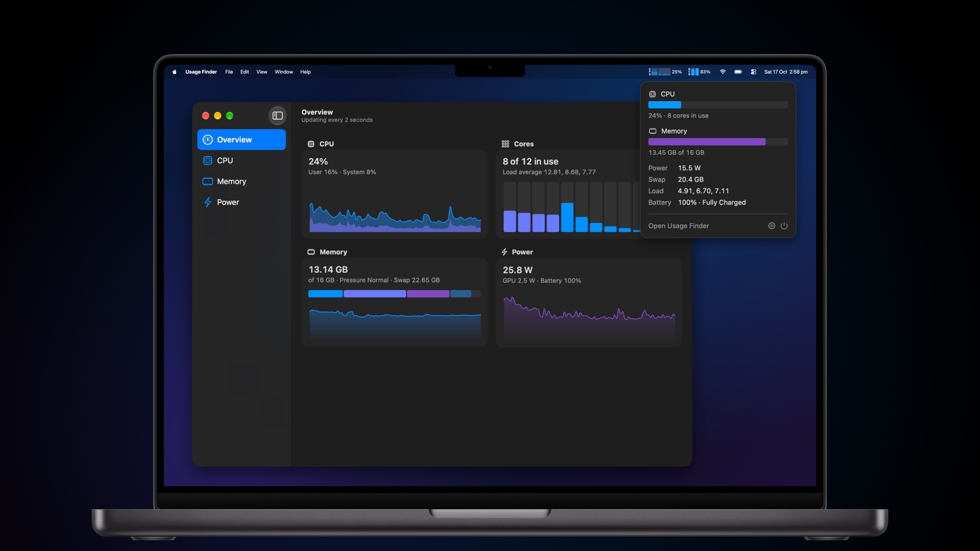Open the Power section in sidebar
The image size is (980, 551).
click(241, 202)
